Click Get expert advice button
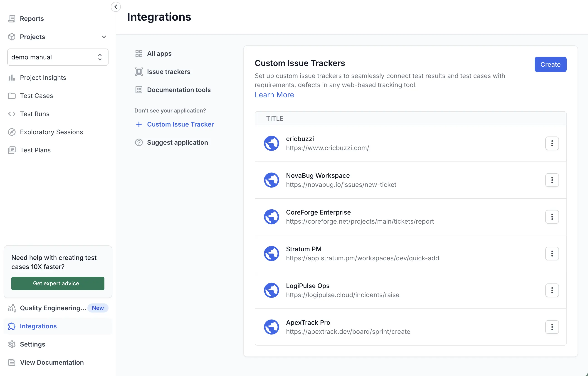 coord(58,283)
